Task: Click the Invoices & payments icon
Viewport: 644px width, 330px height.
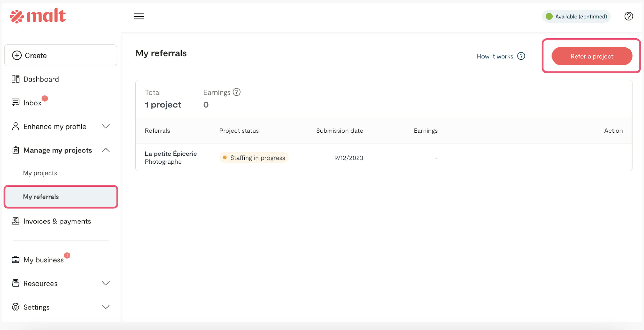Action: [16, 221]
